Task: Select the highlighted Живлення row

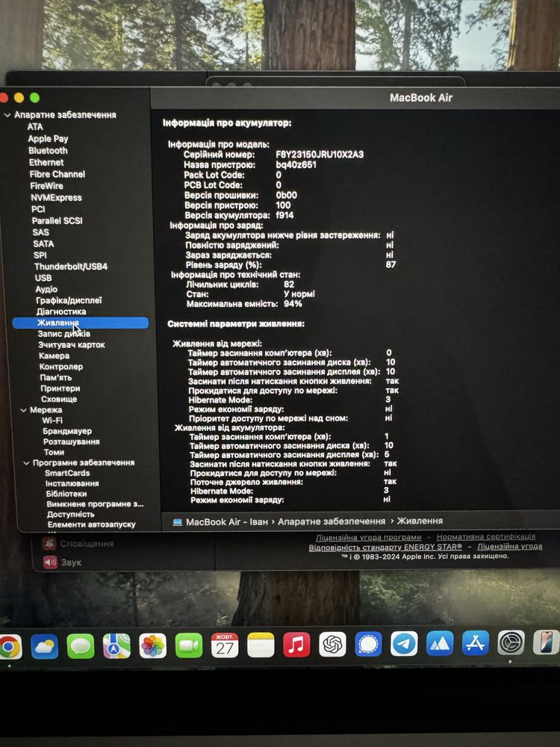Action: coord(81,323)
